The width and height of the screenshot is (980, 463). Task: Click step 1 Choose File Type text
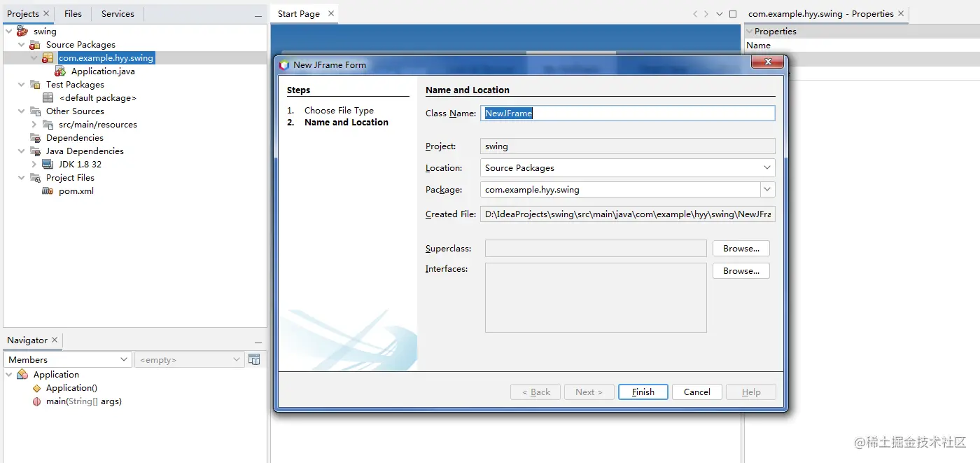point(339,111)
